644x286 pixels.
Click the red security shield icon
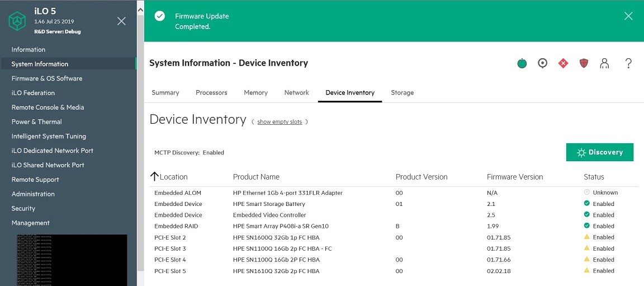[x=584, y=63]
